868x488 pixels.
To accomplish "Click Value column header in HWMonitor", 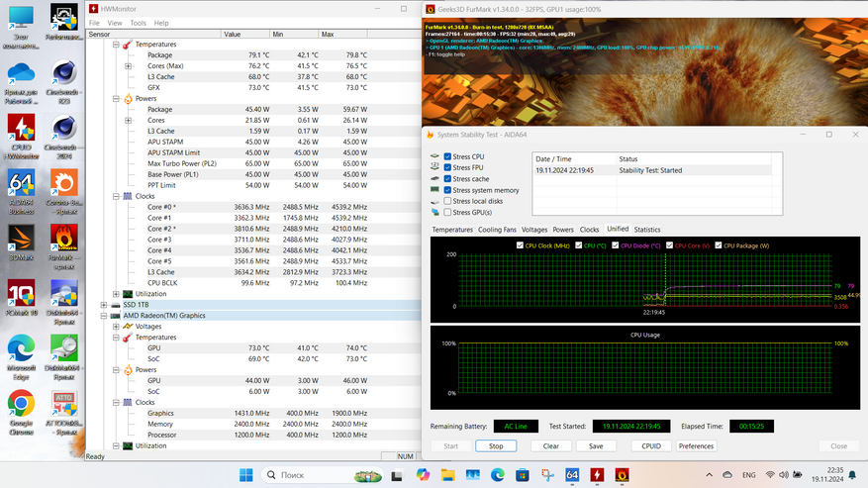I will click(244, 35).
